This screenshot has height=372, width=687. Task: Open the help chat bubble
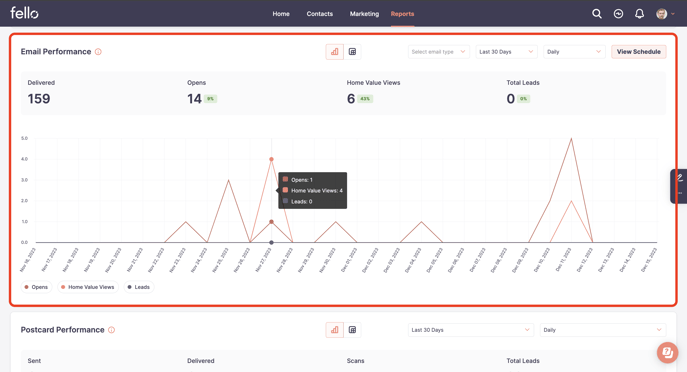pos(667,352)
